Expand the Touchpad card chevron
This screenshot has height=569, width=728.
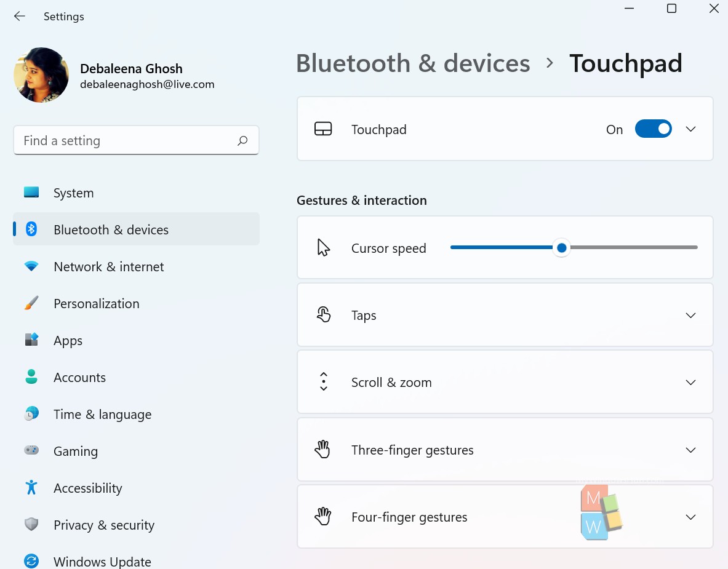pyautogui.click(x=690, y=129)
